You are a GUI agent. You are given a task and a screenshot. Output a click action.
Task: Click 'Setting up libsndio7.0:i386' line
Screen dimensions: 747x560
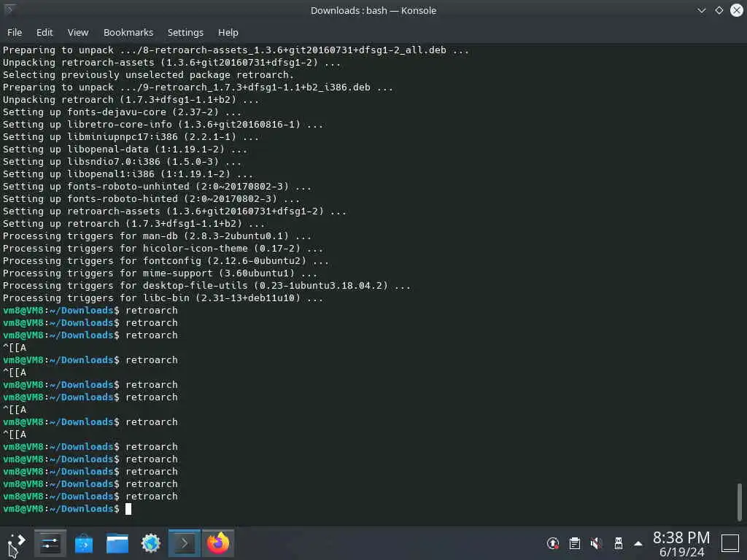click(122, 161)
